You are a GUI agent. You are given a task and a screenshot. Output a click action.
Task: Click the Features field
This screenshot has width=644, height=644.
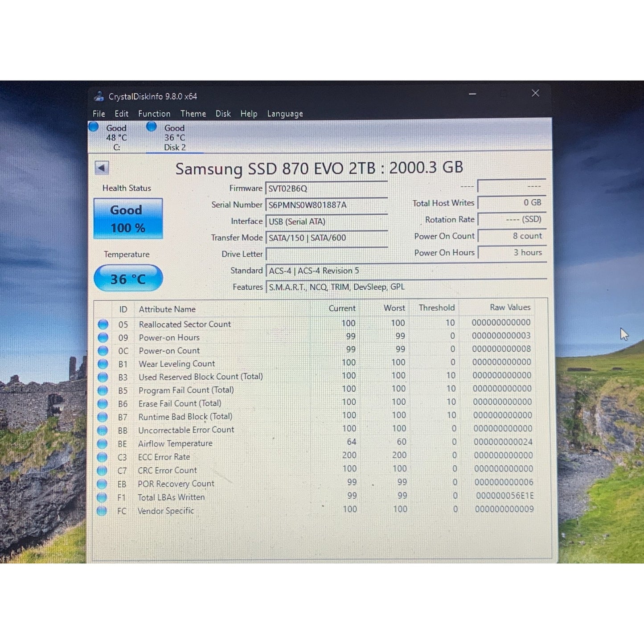point(406,287)
